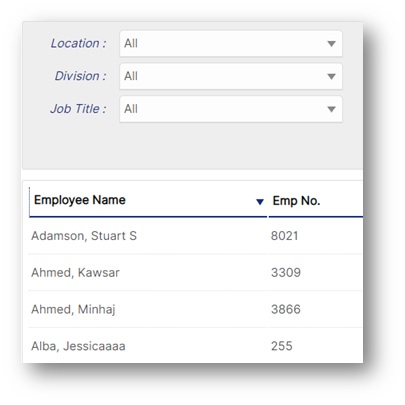Click employee number 3866
Screen dimensions: 405x405
coord(286,309)
